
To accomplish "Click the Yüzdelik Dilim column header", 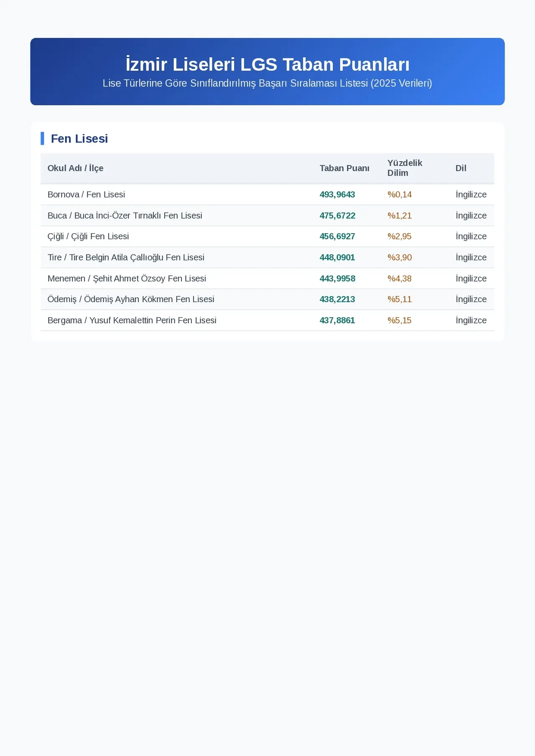I will point(405,168).
